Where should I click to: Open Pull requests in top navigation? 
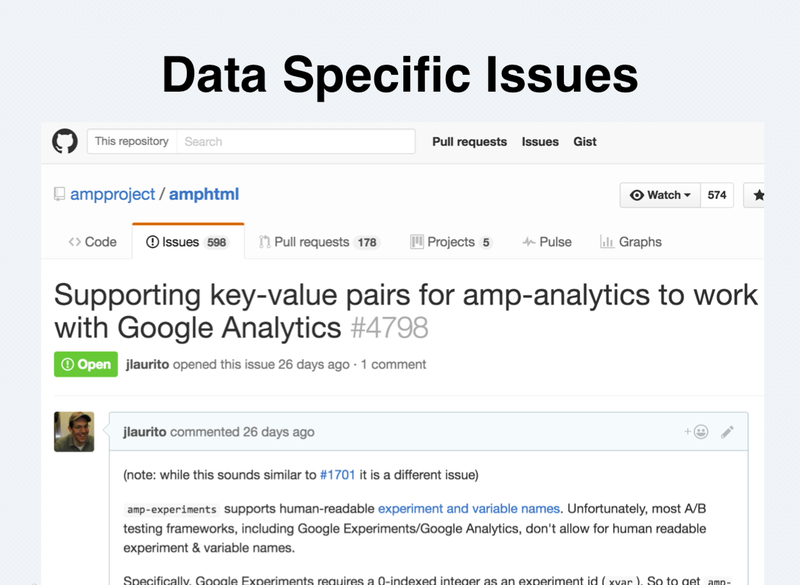469,142
